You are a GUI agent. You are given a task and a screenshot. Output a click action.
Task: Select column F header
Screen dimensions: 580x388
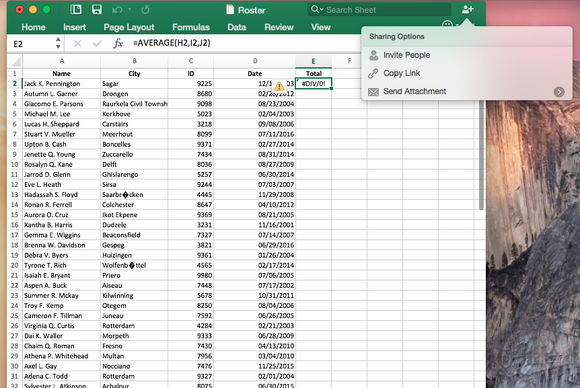[349, 61]
